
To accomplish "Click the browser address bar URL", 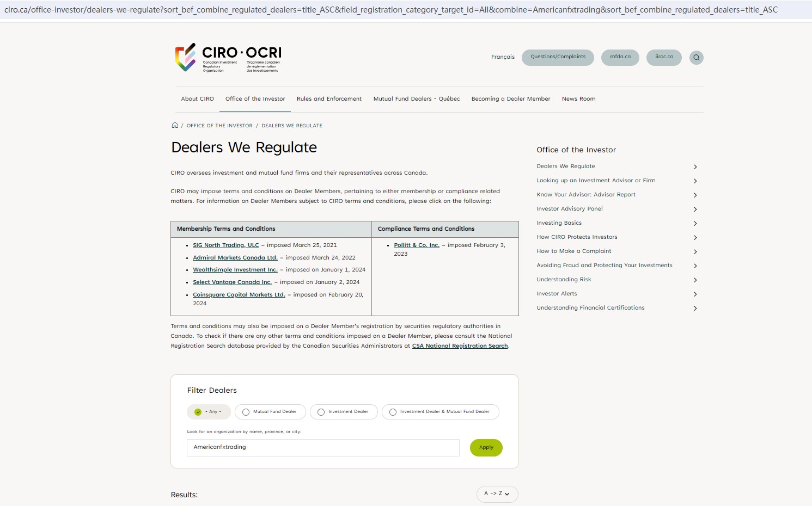I will tap(391, 10).
